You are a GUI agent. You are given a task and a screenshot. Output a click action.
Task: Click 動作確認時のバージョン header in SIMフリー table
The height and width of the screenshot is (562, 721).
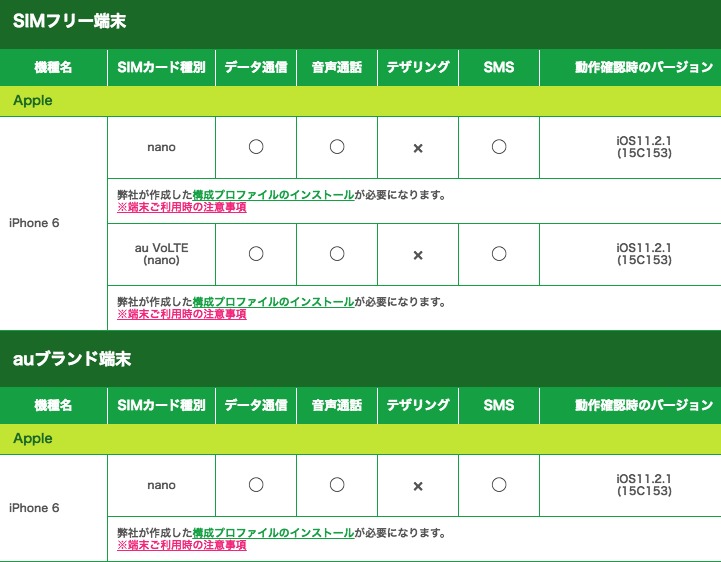click(x=630, y=68)
